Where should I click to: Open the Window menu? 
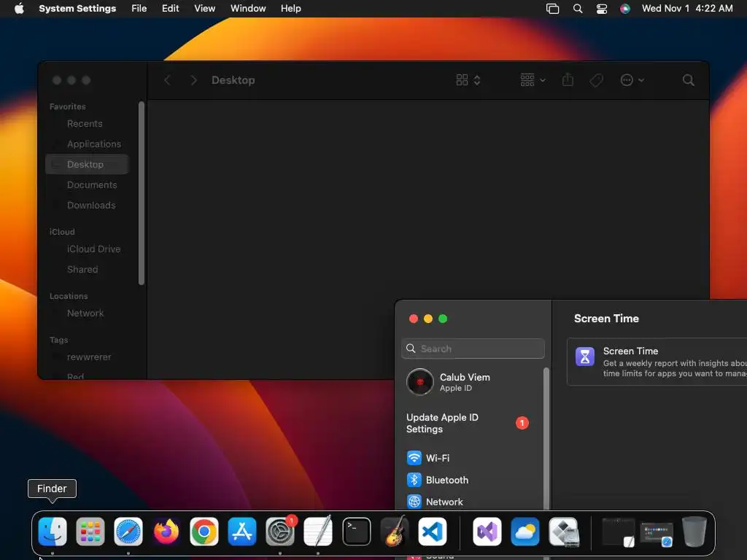coord(248,9)
